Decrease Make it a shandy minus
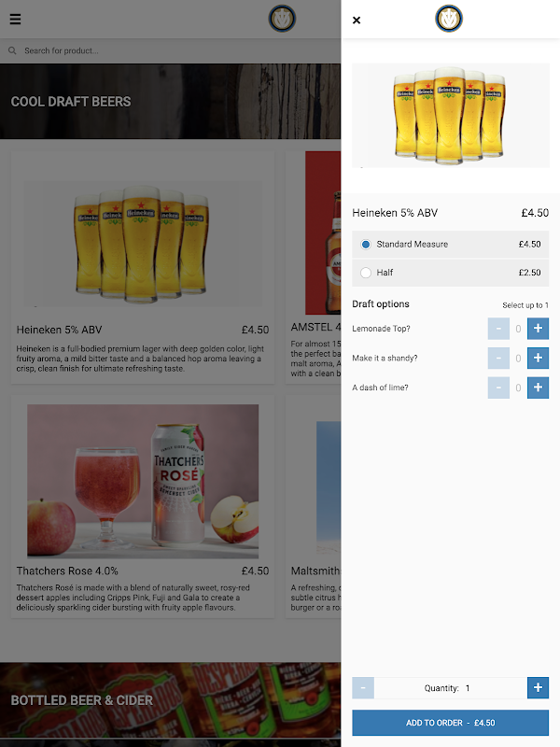 coord(498,358)
